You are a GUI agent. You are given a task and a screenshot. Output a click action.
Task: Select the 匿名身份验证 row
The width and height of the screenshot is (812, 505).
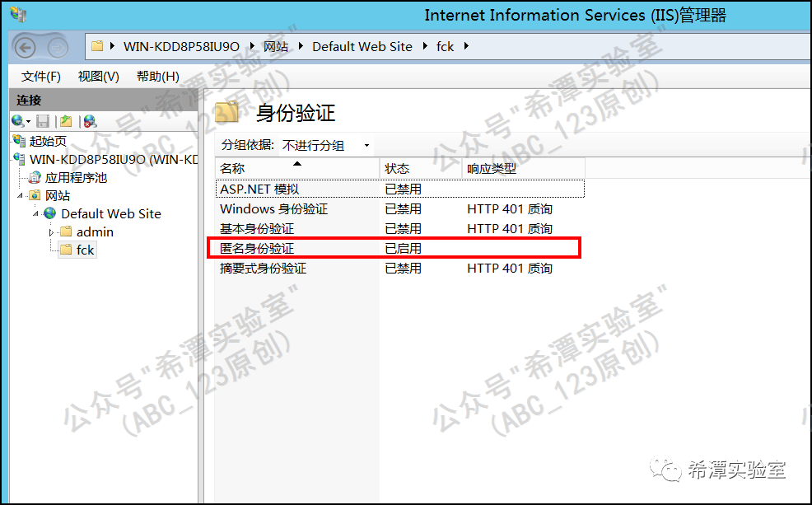[399, 248]
